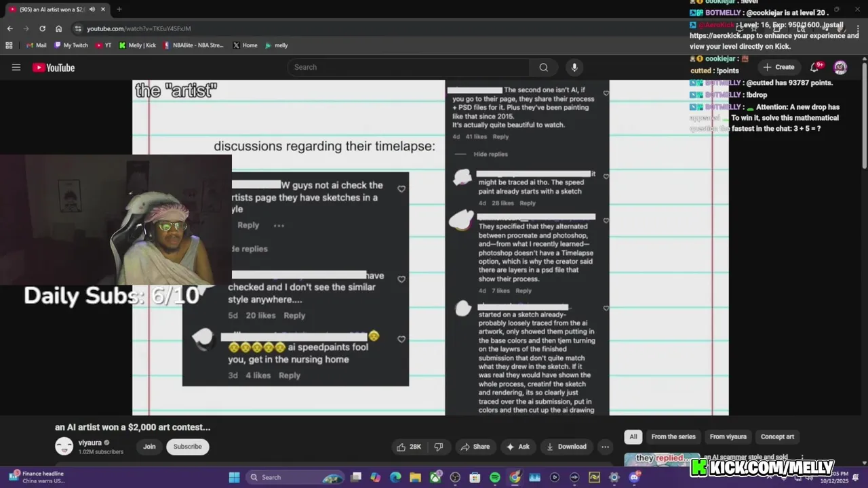
Task: Open Microsoft Store from taskbar
Action: (x=475, y=477)
